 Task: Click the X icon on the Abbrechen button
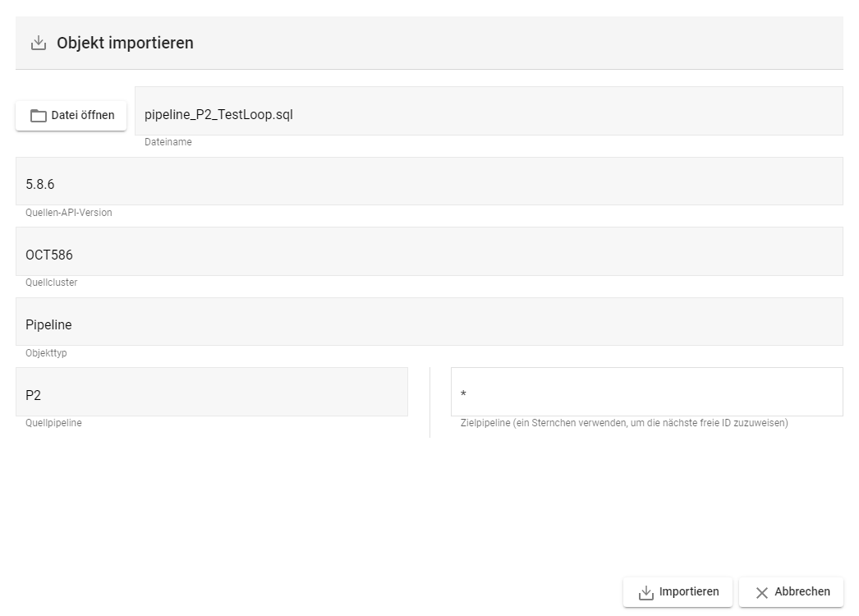tap(761, 592)
